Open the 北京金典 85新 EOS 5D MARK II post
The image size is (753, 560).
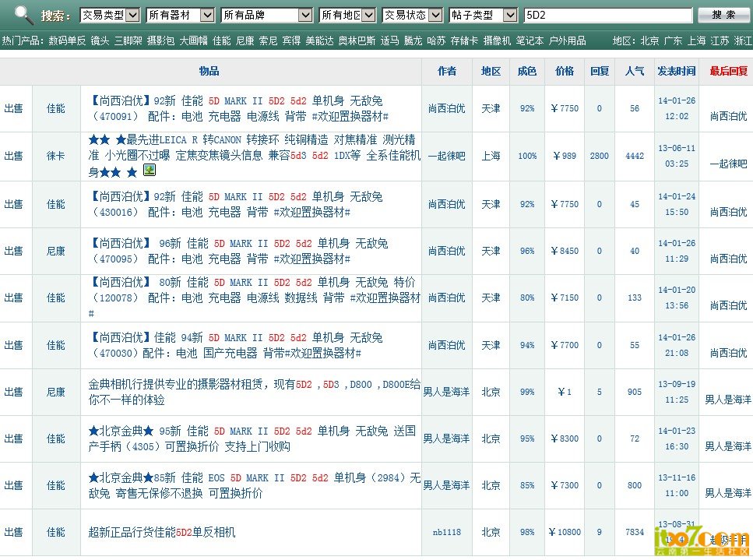254,485
